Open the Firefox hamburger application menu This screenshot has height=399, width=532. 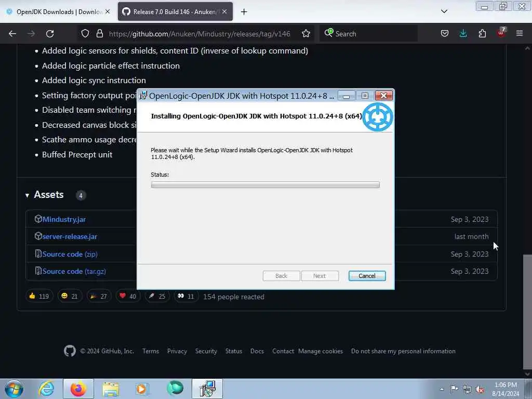(x=520, y=34)
